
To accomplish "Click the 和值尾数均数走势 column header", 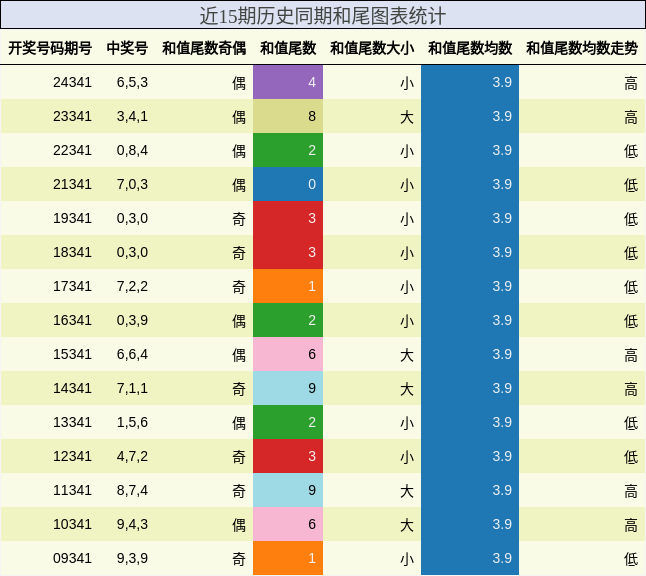I will [582, 48].
